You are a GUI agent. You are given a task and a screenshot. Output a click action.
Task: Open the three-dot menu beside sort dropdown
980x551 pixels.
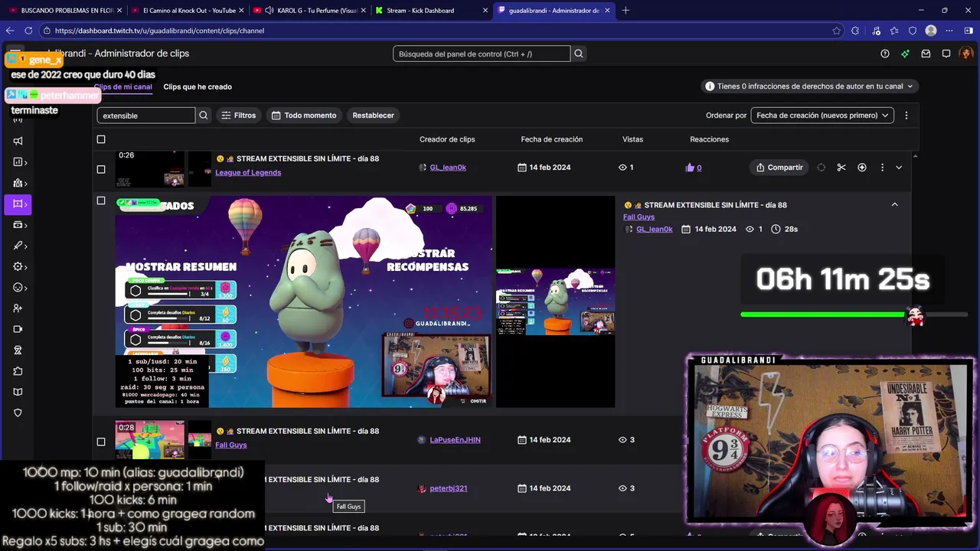906,116
